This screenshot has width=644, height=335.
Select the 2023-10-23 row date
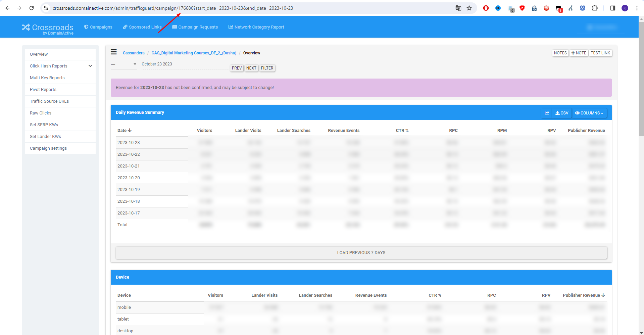click(129, 143)
